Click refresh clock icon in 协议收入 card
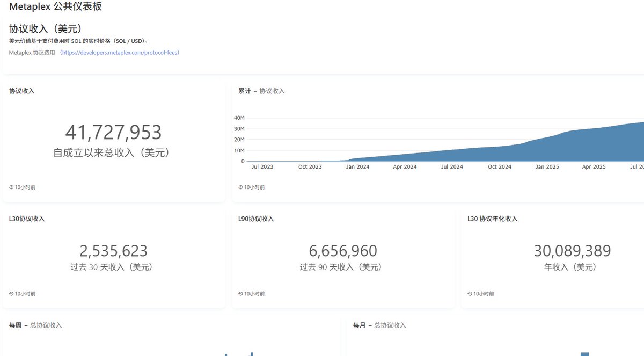 point(11,187)
